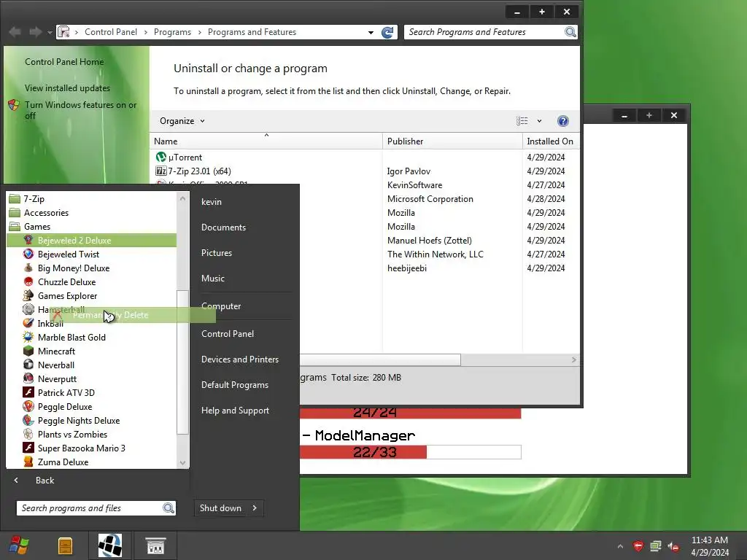The image size is (747, 560).
Task: Click the ModelManager 22/33 progress bar
Action: (x=411, y=452)
